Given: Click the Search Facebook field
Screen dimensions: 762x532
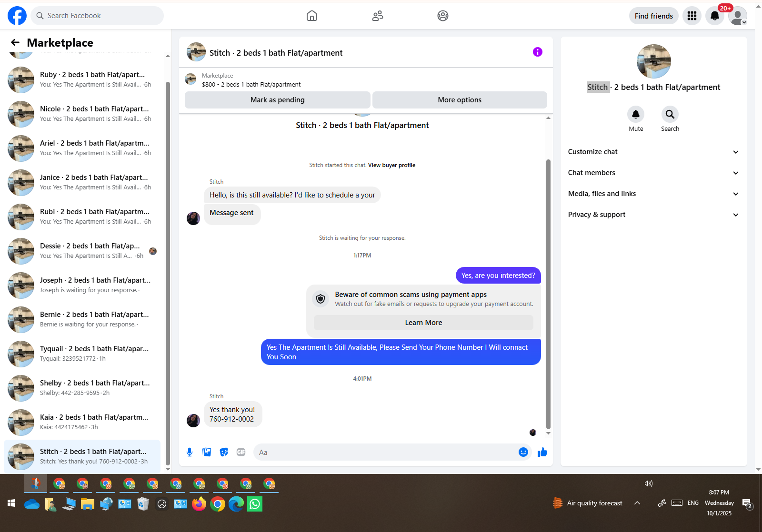Looking at the screenshot, I should pos(97,16).
